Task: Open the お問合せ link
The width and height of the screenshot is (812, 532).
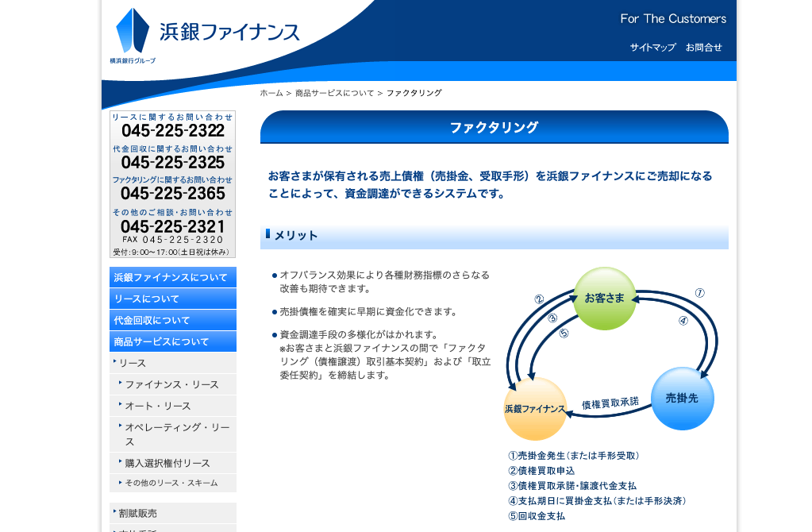Action: coord(703,48)
